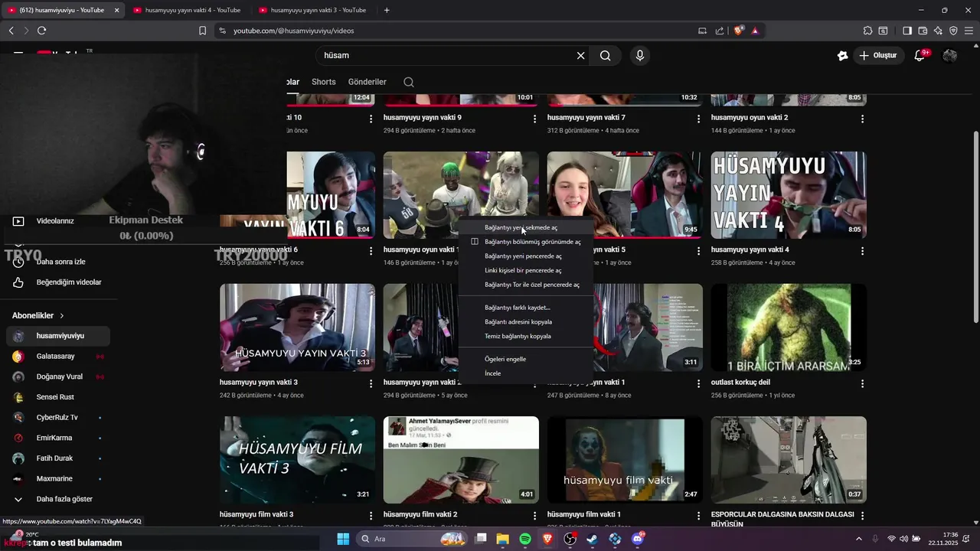
Task: Open Steam from the taskbar
Action: [593, 539]
